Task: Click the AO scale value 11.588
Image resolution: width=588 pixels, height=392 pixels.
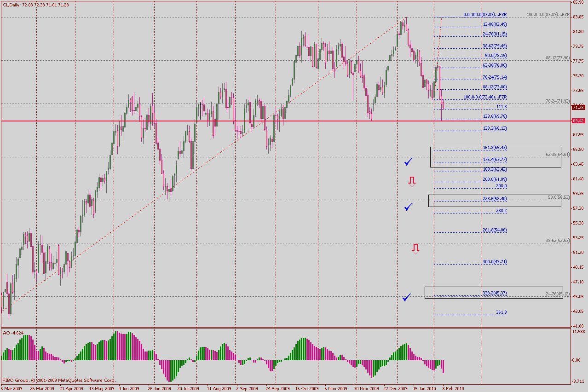Action: point(578,331)
